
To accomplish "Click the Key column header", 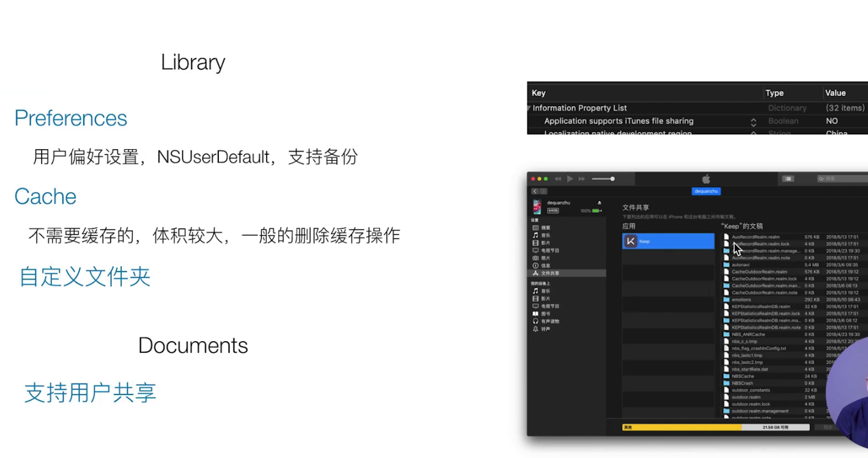I will pyautogui.click(x=539, y=93).
